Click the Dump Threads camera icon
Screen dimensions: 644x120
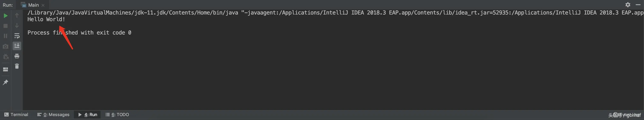tap(6, 46)
